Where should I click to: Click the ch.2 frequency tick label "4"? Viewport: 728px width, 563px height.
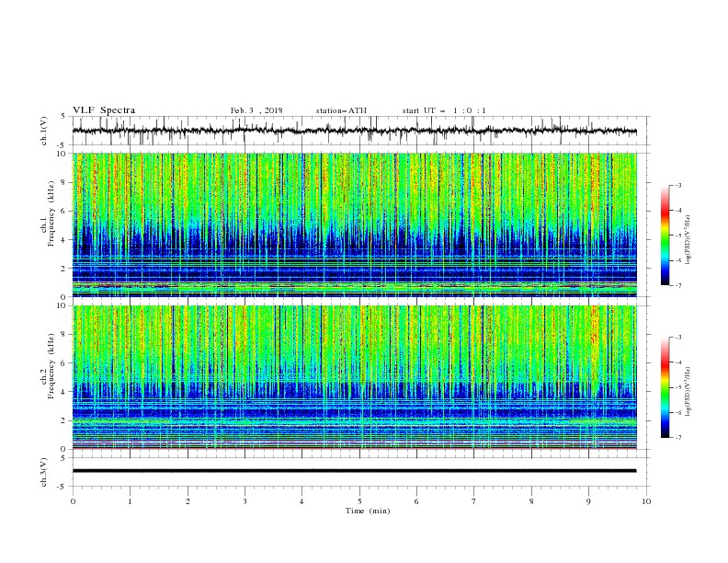pyautogui.click(x=64, y=392)
